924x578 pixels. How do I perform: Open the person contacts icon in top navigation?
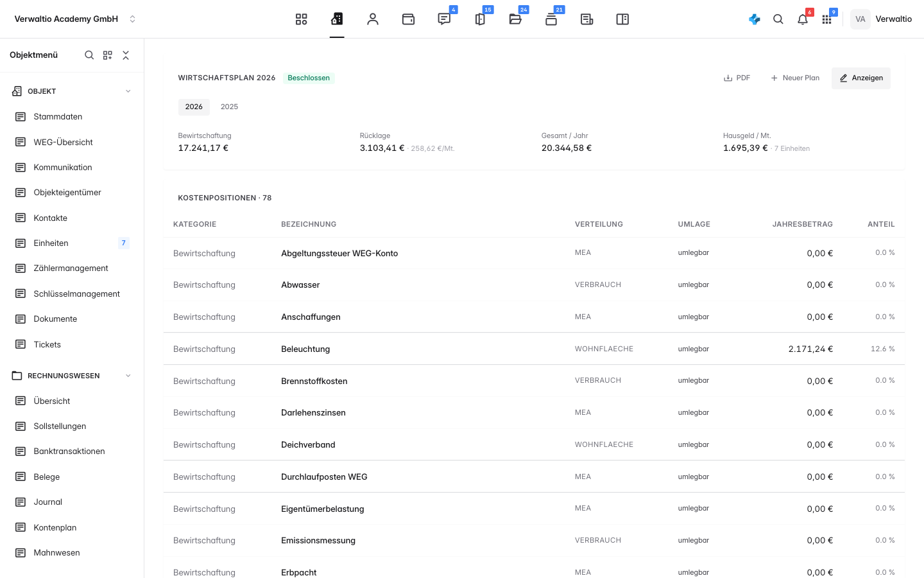pyautogui.click(x=373, y=19)
